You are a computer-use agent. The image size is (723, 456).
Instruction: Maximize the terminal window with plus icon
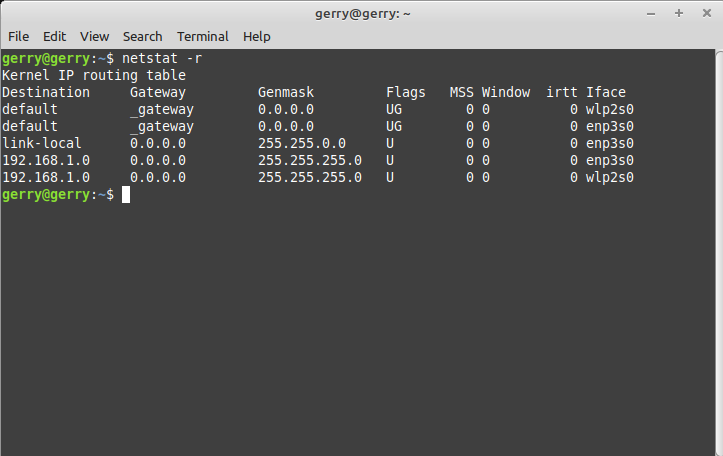pyautogui.click(x=678, y=13)
